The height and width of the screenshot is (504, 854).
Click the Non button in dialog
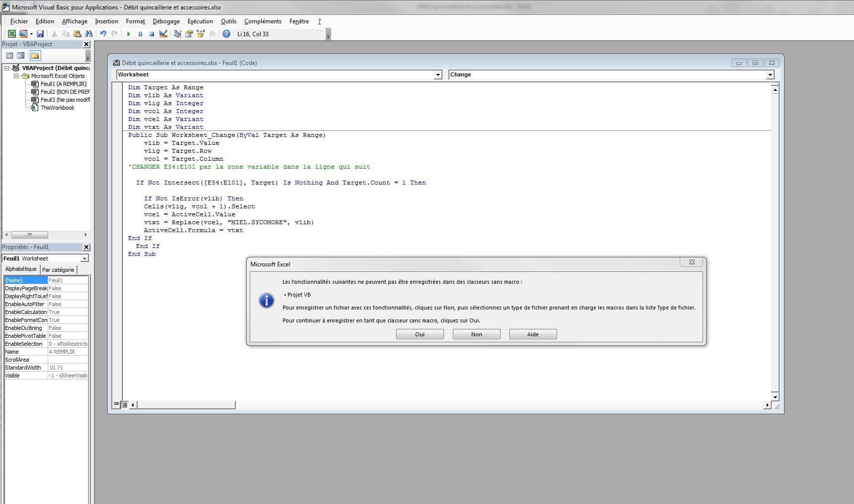pos(476,334)
